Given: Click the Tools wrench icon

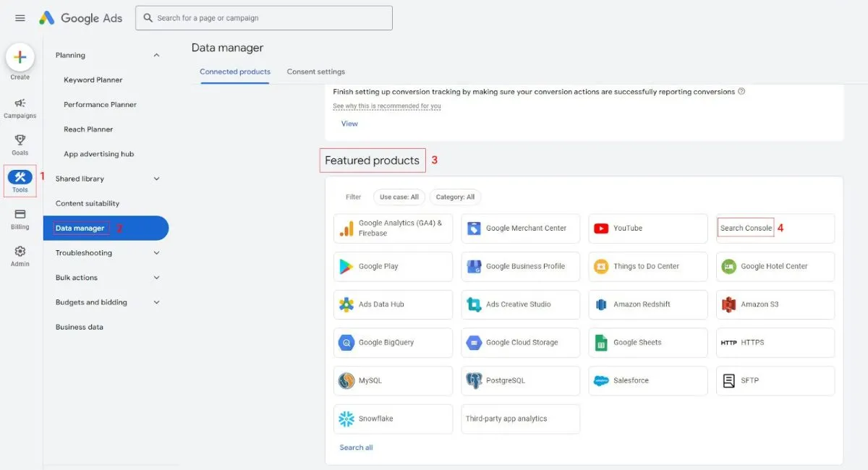Looking at the screenshot, I should [x=20, y=178].
